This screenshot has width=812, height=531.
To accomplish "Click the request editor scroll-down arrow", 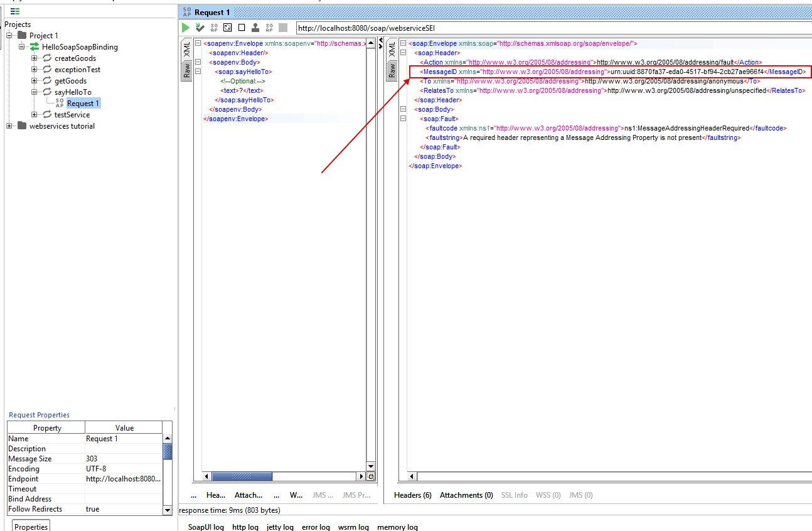I will [x=371, y=466].
